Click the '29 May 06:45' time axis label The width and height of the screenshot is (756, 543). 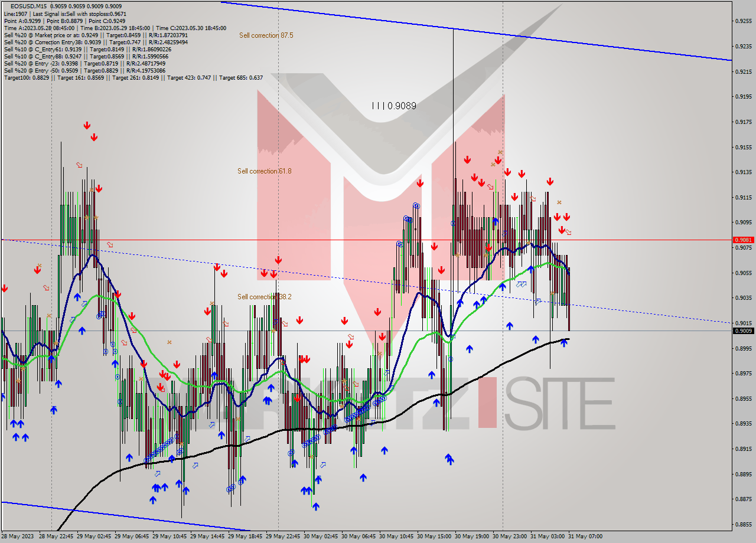coord(132,537)
